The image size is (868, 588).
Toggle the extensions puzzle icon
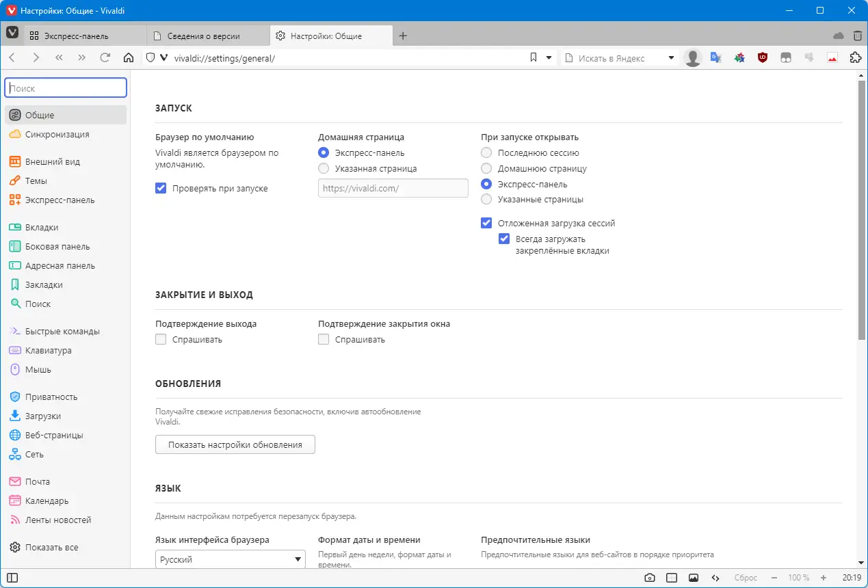855,58
